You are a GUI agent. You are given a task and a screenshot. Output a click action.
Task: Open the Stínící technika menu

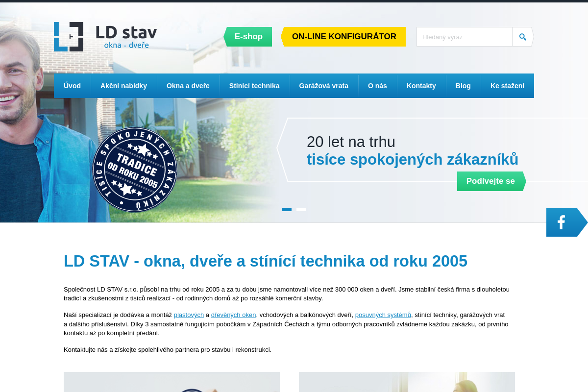255,85
